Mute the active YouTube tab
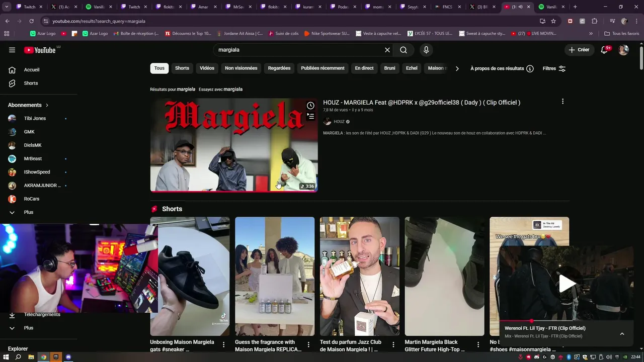644x362 pixels. pyautogui.click(x=520, y=7)
